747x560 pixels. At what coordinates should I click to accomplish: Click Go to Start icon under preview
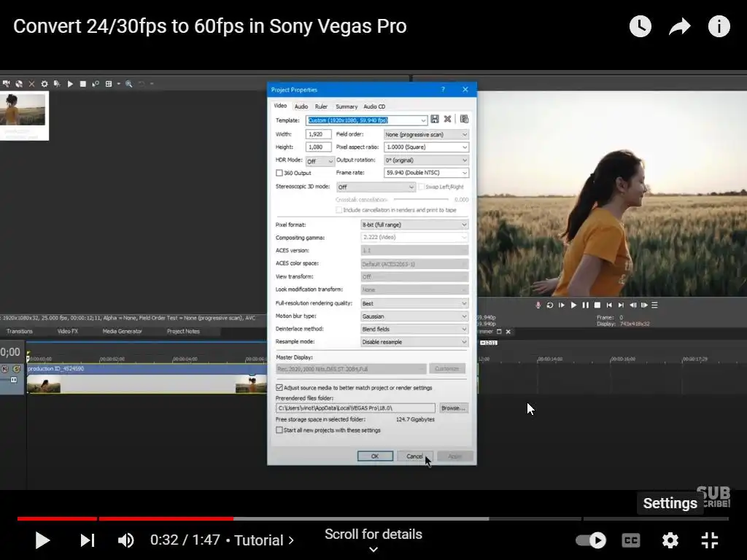pos(609,306)
